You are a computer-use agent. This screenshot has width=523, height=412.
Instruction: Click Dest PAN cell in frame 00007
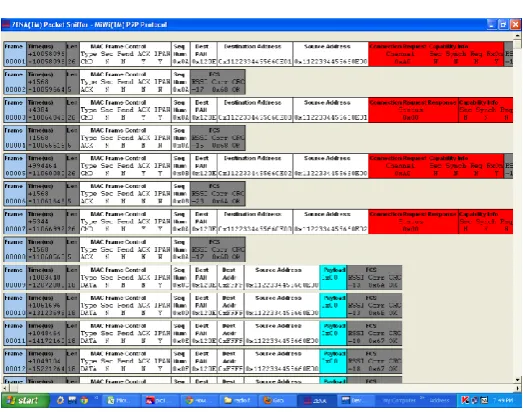tap(203, 222)
